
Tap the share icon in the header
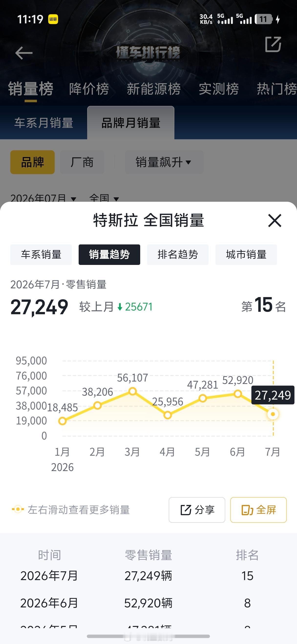point(273,44)
